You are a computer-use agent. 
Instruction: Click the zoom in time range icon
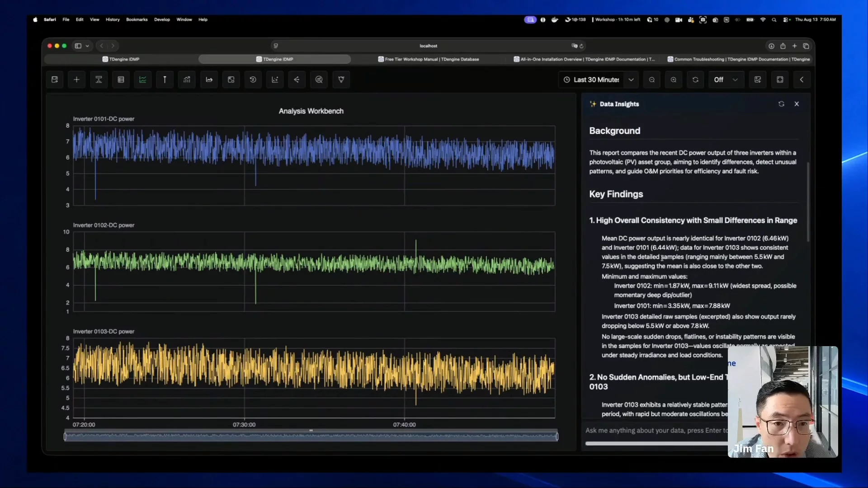(674, 80)
